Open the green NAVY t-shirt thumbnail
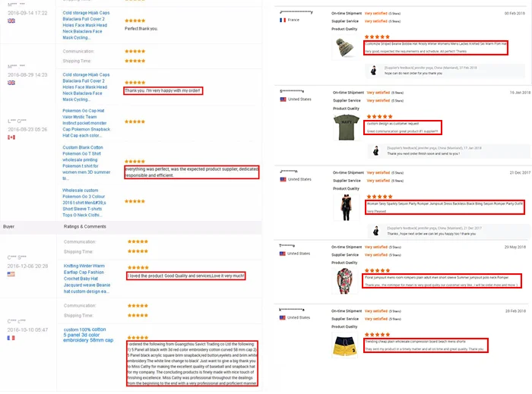The height and width of the screenshot is (394, 532). coord(346,127)
